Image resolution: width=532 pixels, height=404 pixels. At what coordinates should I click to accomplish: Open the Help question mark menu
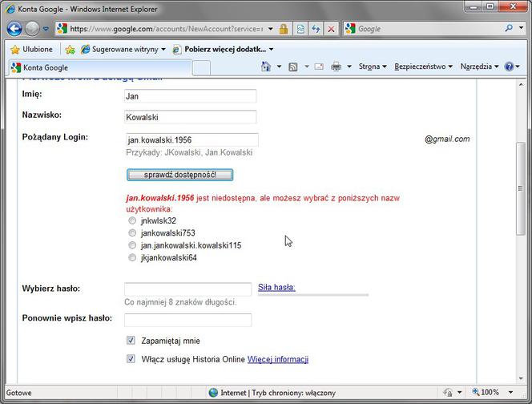tap(512, 67)
